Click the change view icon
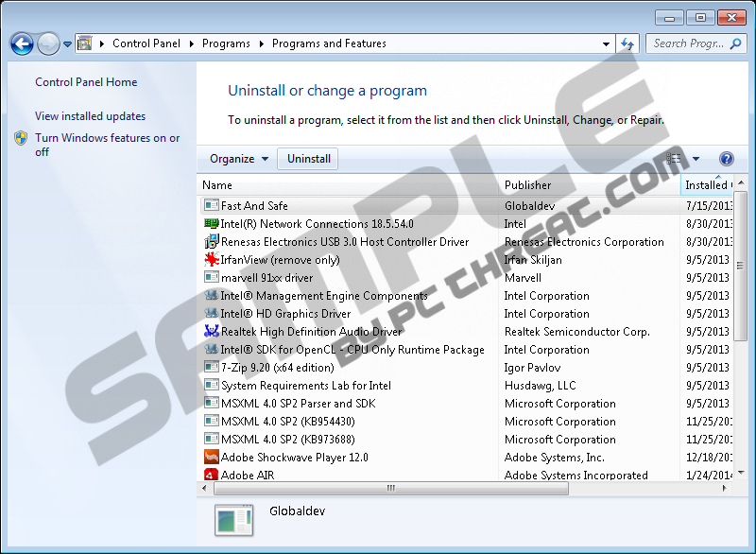 pyautogui.click(x=675, y=159)
